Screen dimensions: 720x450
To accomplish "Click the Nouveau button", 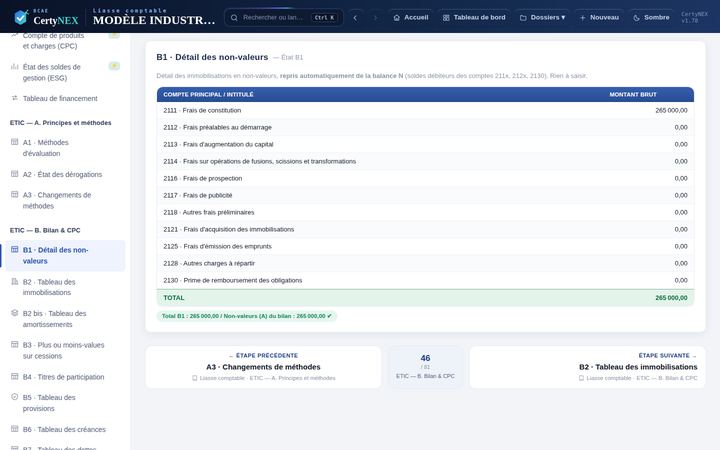I will 599,17.
